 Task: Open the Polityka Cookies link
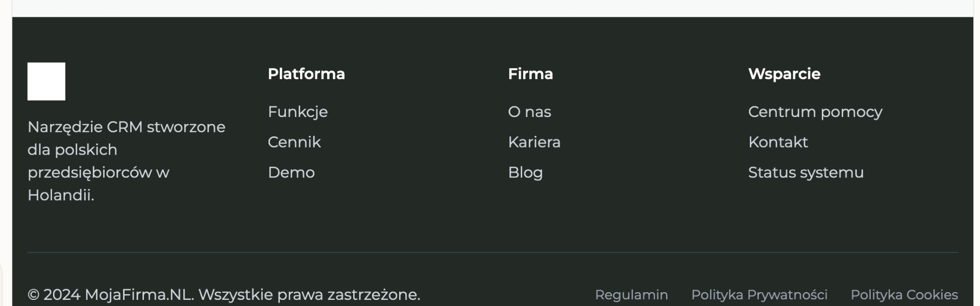click(904, 295)
